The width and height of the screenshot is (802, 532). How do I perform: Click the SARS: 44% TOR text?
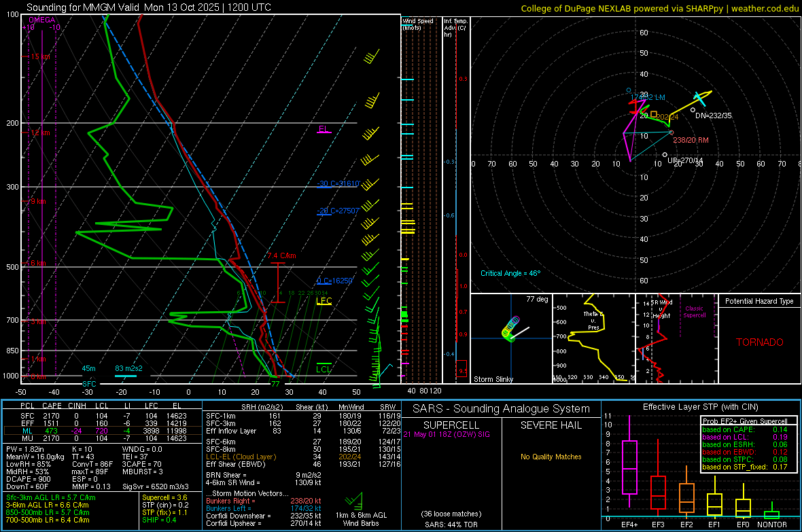pyautogui.click(x=451, y=525)
